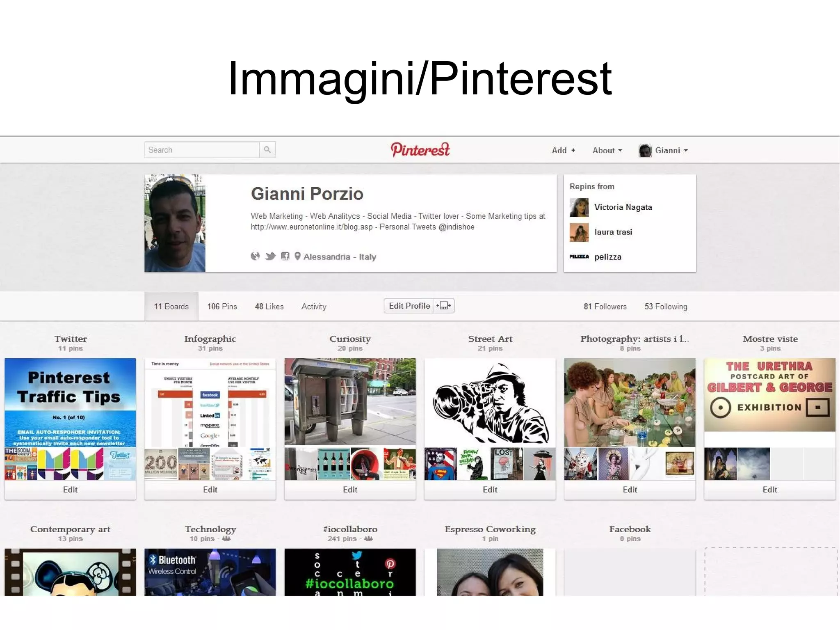Click contributors icon on #iocollaboro board
Screen dimensions: 840x630
[369, 538]
